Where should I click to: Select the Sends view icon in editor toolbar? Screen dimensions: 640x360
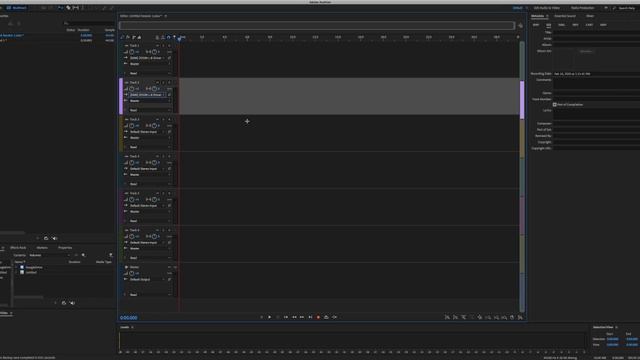point(133,37)
